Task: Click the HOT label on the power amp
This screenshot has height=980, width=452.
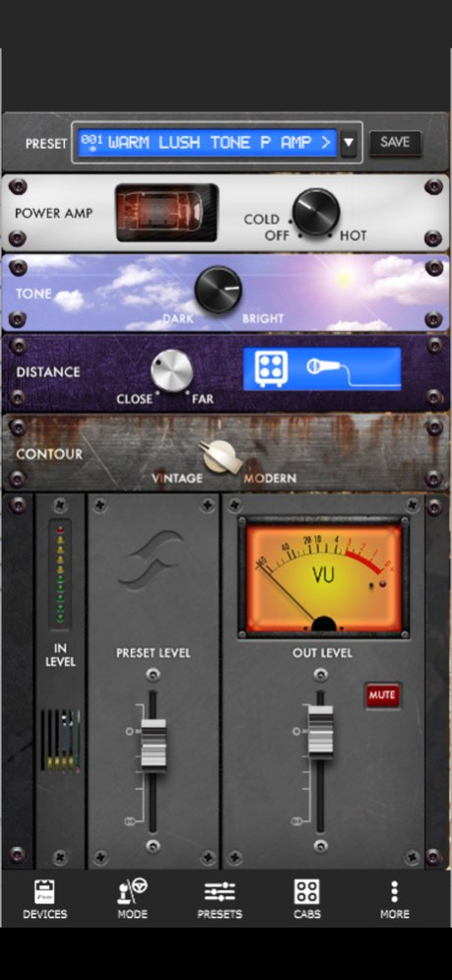Action: (354, 236)
